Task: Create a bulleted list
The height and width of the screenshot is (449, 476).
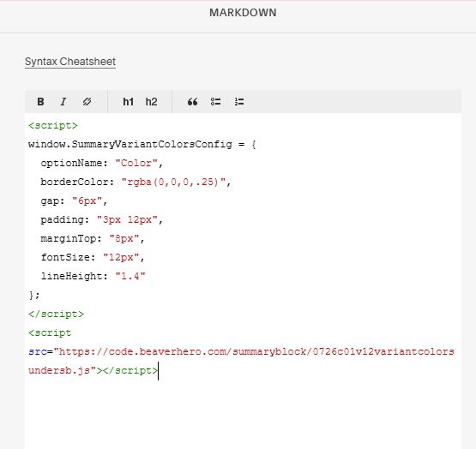Action: point(215,102)
